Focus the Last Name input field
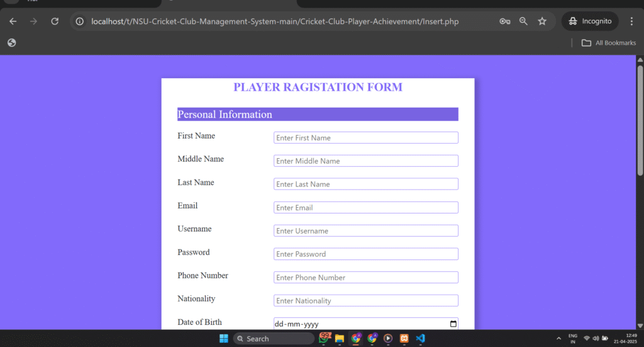644x347 pixels. click(x=366, y=184)
